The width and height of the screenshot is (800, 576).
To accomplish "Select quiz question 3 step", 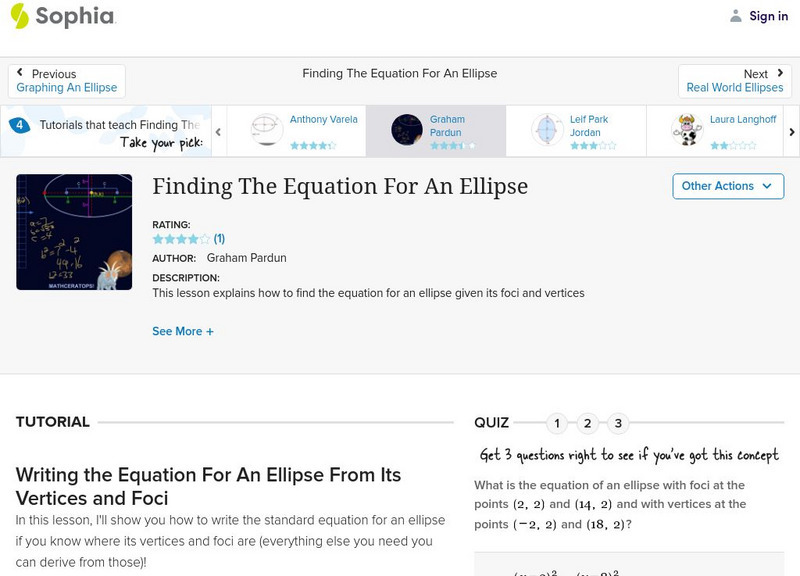I will pyautogui.click(x=617, y=423).
